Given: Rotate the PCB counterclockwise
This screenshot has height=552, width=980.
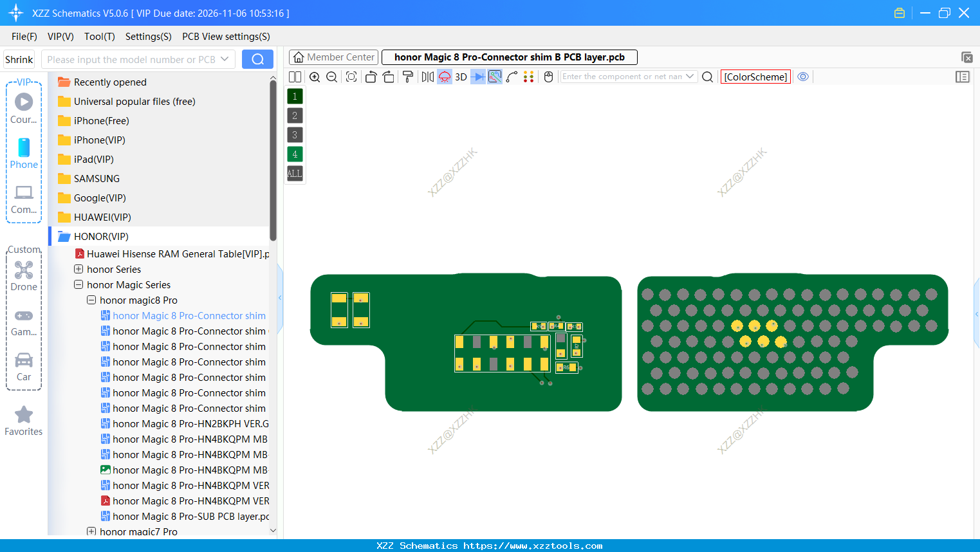Looking at the screenshot, I should point(371,77).
